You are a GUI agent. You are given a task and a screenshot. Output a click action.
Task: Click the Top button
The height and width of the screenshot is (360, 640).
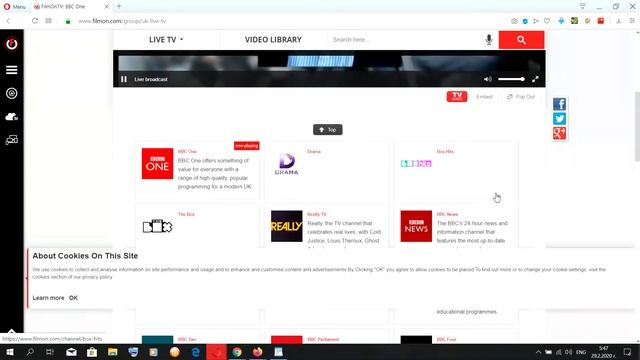pos(328,130)
